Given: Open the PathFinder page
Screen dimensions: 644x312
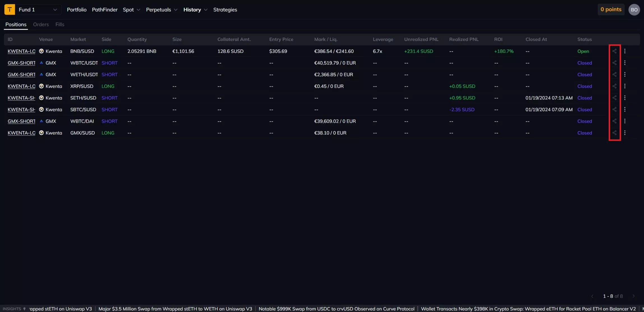Looking at the screenshot, I should click(105, 10).
